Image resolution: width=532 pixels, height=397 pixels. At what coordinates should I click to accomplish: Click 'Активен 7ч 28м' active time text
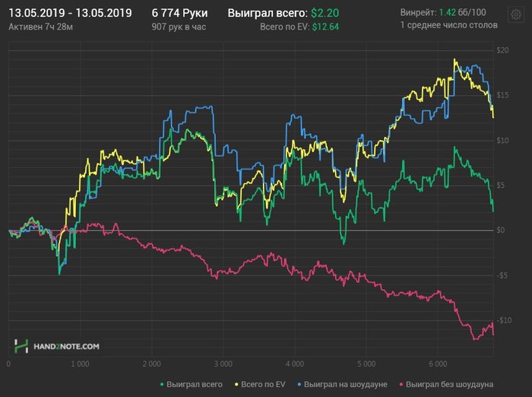coord(40,27)
